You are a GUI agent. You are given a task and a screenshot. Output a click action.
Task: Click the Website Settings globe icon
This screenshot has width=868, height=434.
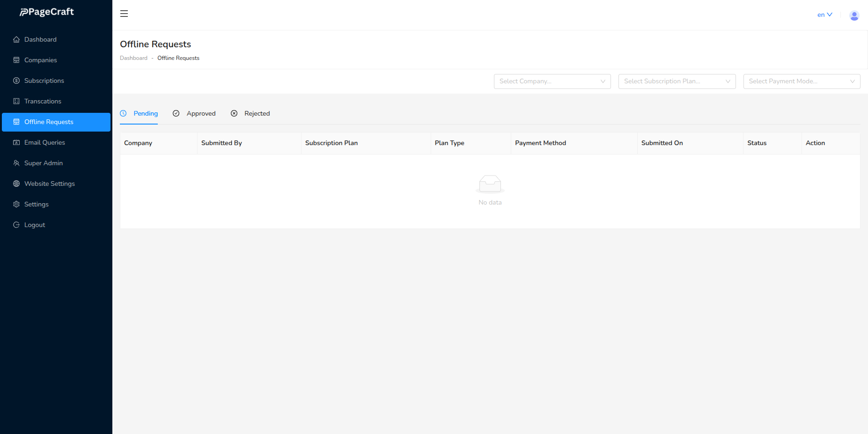coord(16,184)
